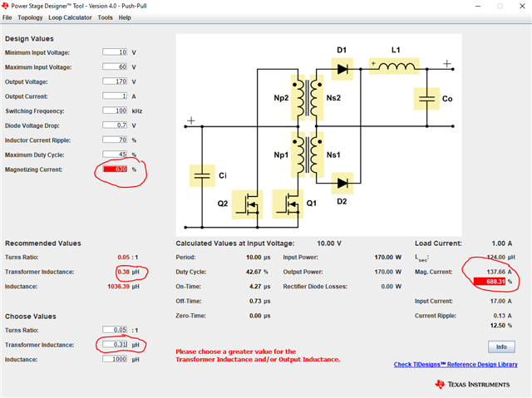
Task: Click the Output Current input field
Action: [x=115, y=96]
